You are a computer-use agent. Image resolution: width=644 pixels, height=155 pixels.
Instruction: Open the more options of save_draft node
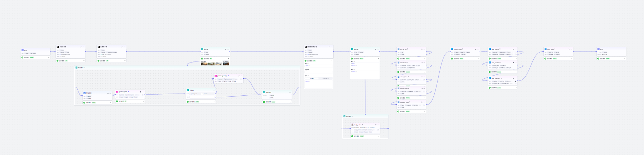571,49
